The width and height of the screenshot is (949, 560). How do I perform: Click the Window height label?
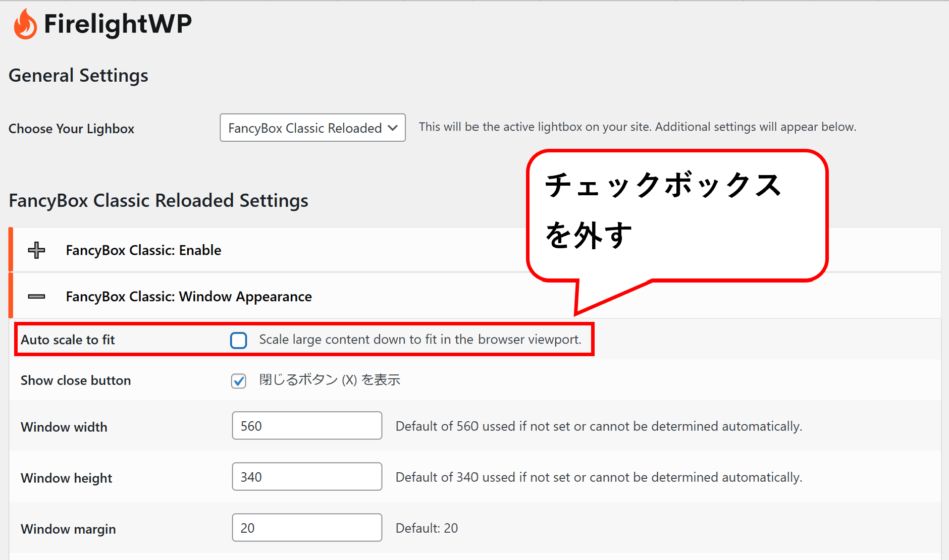(66, 478)
